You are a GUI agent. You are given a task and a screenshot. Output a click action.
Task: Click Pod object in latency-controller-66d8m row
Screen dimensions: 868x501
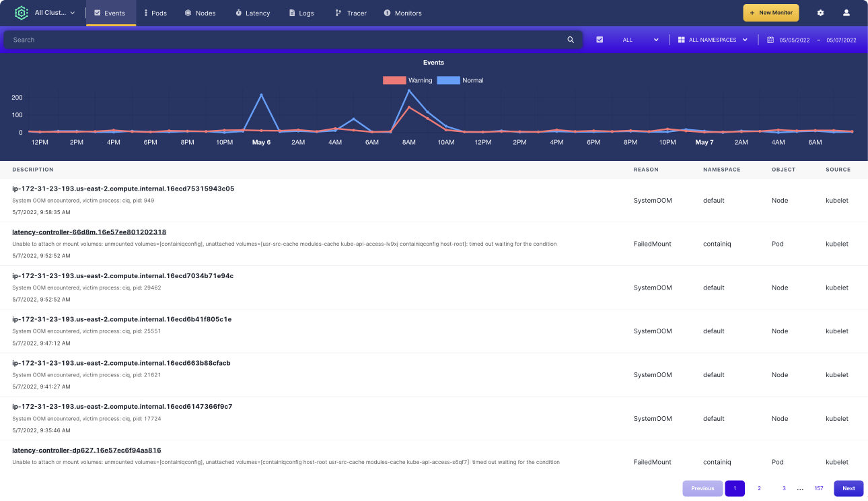[x=777, y=244]
